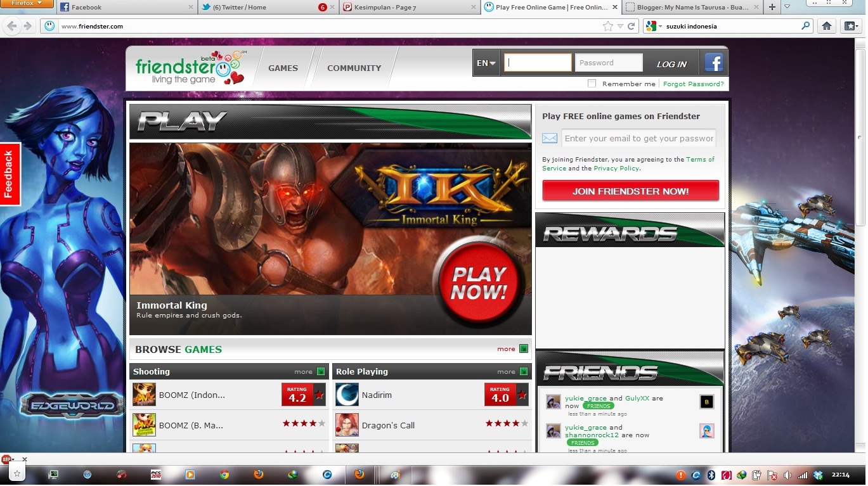
Task: Open BOOMZ (Indon... game thumbnail icon
Action: coord(144,395)
